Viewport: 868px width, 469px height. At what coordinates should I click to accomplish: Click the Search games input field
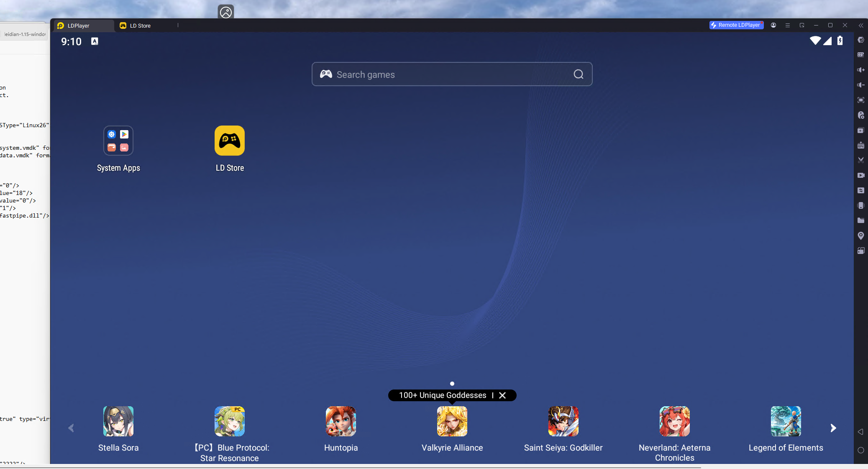443,74
